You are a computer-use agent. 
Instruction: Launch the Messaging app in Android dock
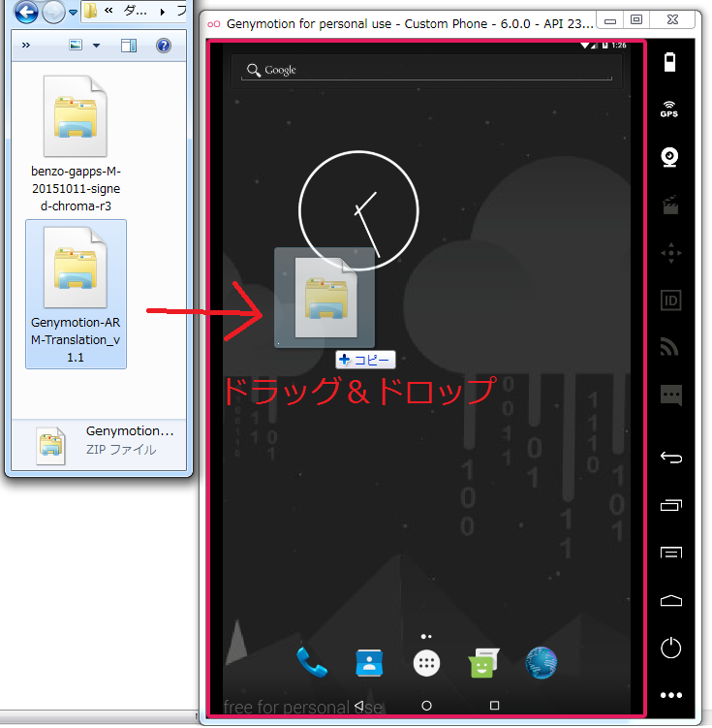[483, 663]
